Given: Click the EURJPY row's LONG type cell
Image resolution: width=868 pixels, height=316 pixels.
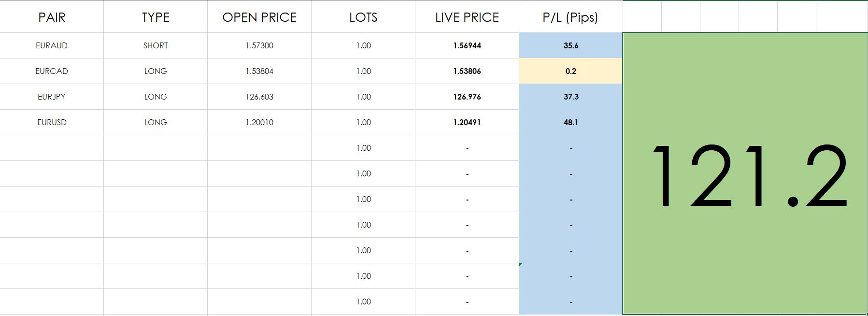Looking at the screenshot, I should [156, 97].
